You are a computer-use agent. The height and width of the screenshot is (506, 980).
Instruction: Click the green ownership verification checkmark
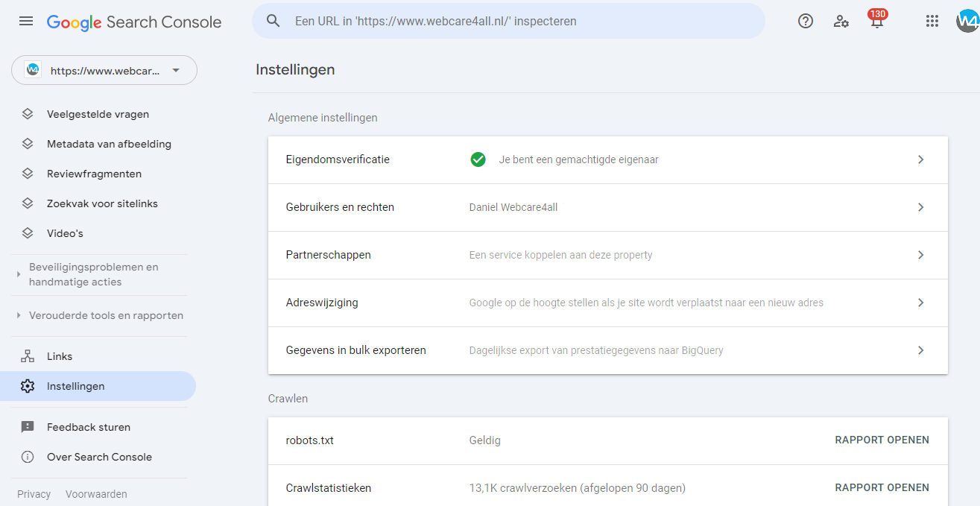478,159
